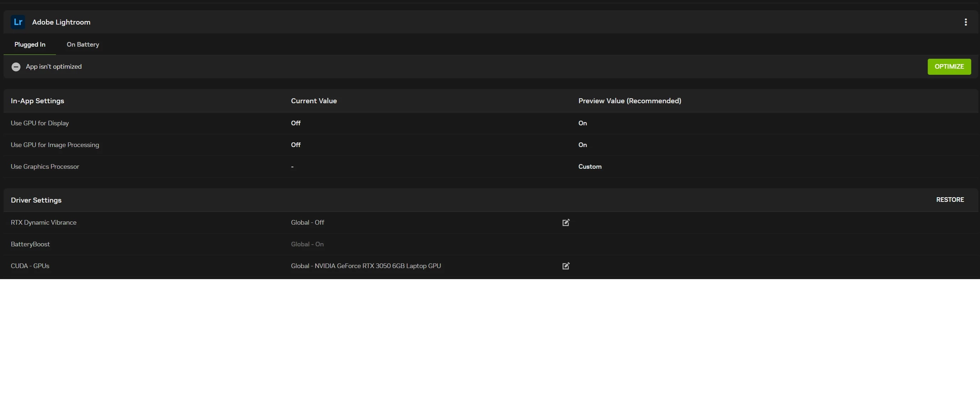Click the Custom recommended preview value
Viewport: 980px width, 403px height.
(x=590, y=167)
